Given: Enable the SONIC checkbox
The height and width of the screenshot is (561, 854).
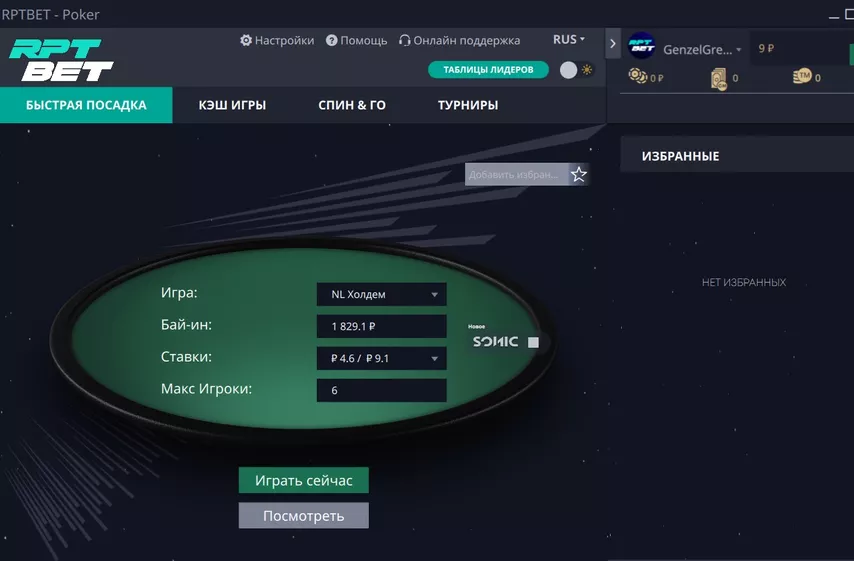Looking at the screenshot, I should [533, 342].
